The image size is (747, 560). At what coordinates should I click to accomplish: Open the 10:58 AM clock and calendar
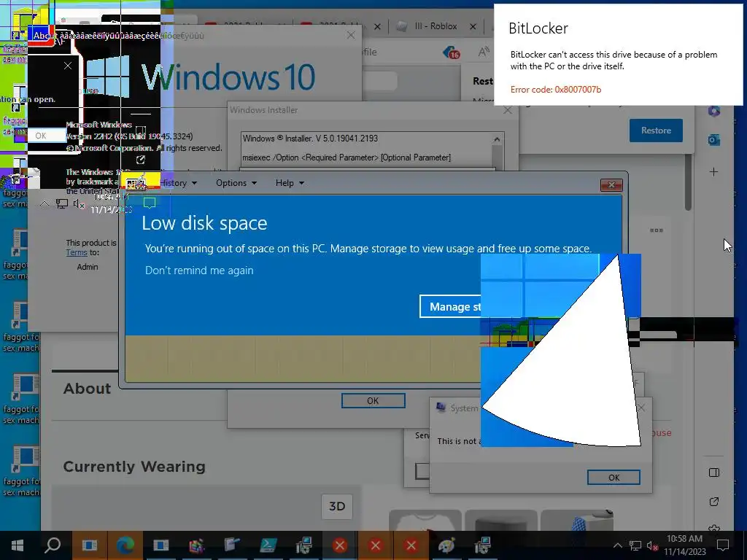pos(684,545)
